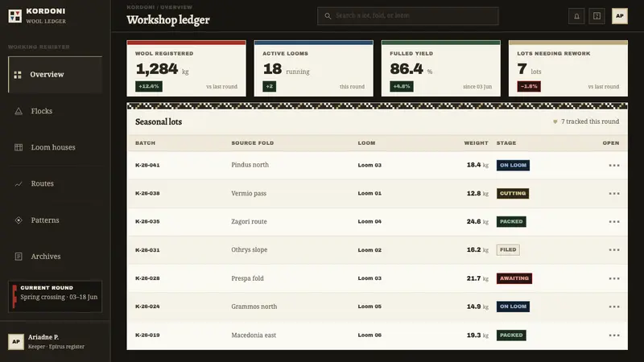Click the Flocks triangle icon

click(x=19, y=111)
